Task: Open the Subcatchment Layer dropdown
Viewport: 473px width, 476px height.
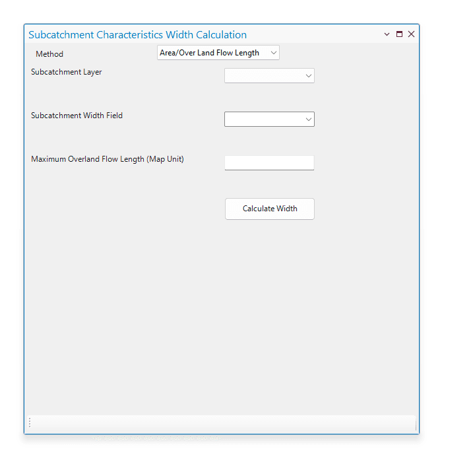Action: point(269,75)
